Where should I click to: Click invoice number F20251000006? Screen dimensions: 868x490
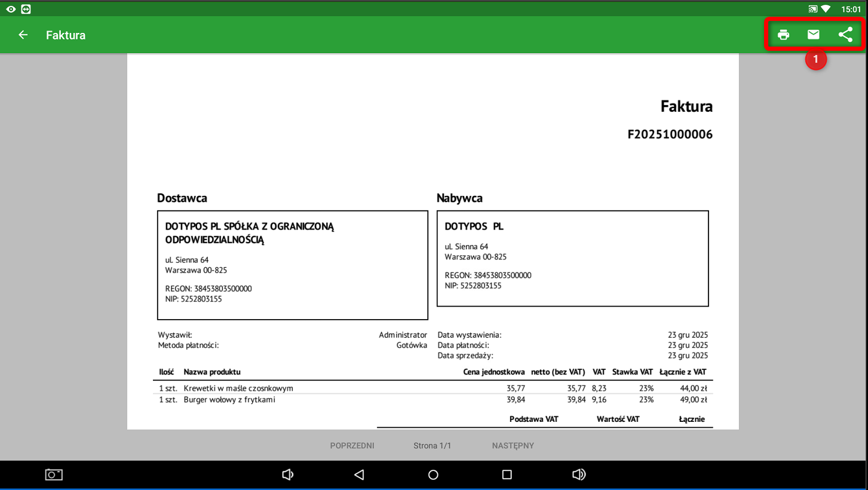[670, 134]
